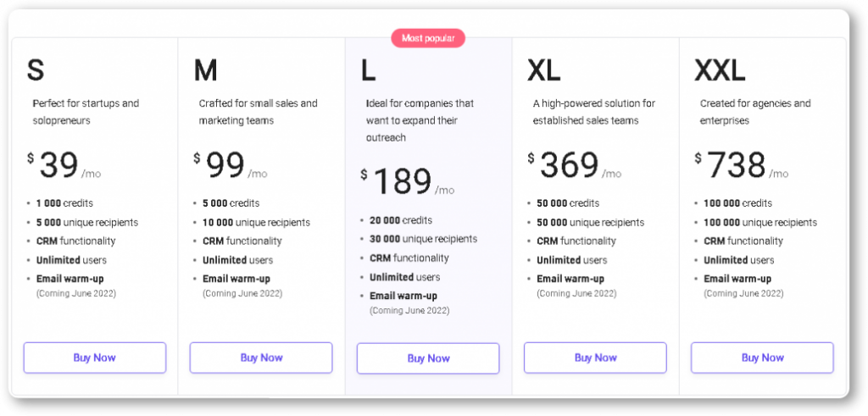Hit Buy Now for the XL plan
The width and height of the screenshot is (868, 416).
[x=595, y=358]
